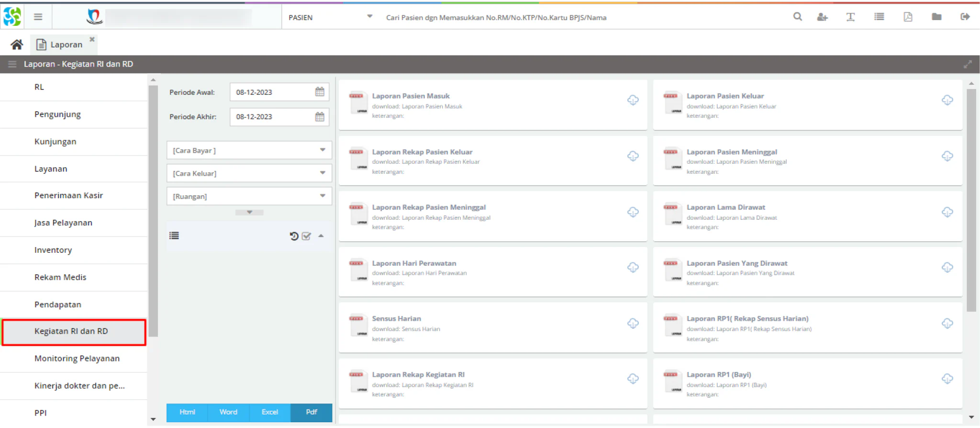Screen dimensions: 980x428
Task: Click the report list vertical scrollbar
Action: pyautogui.click(x=971, y=200)
